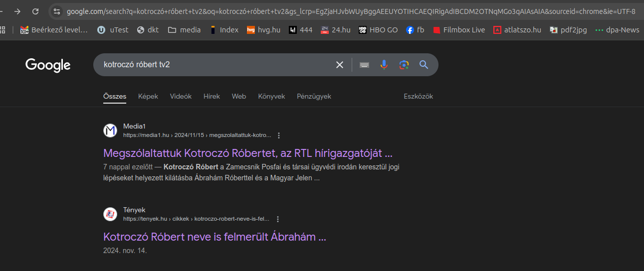The width and height of the screenshot is (644, 271).
Task: Click the browser address bar URL
Action: [x=351, y=11]
